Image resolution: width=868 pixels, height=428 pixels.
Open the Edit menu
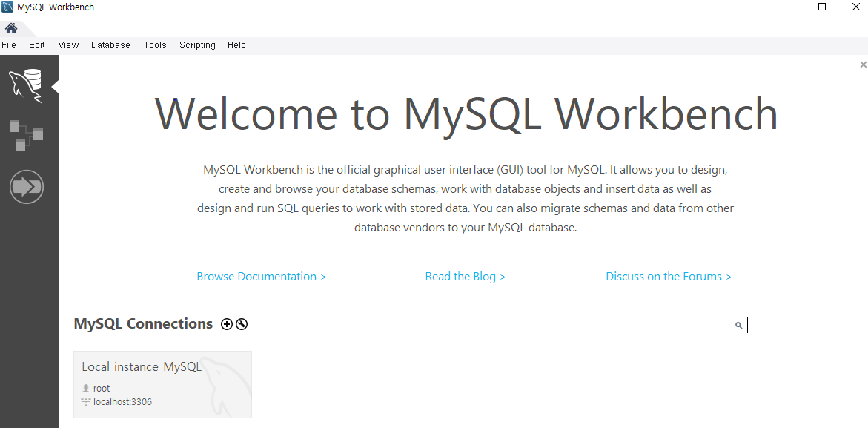point(37,45)
